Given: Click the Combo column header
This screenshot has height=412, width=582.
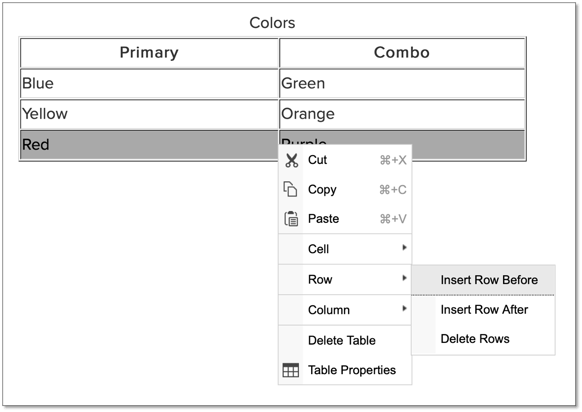Looking at the screenshot, I should pyautogui.click(x=402, y=53).
